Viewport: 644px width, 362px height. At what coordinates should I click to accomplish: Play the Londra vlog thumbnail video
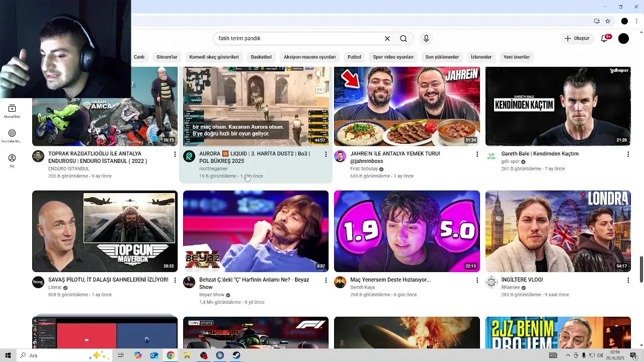coord(558,231)
